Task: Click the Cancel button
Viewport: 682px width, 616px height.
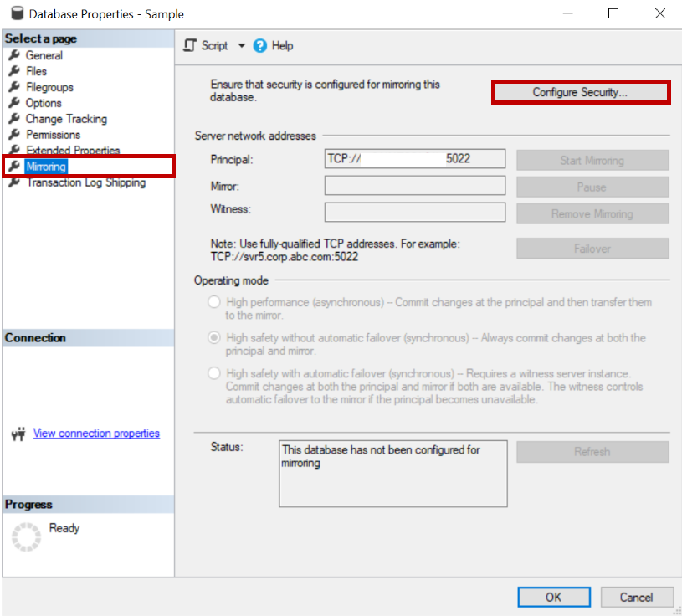Action: (636, 597)
